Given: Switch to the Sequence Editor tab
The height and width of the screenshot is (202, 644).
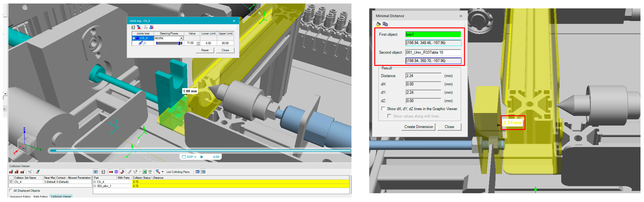Looking at the screenshot, I should 20,197.
